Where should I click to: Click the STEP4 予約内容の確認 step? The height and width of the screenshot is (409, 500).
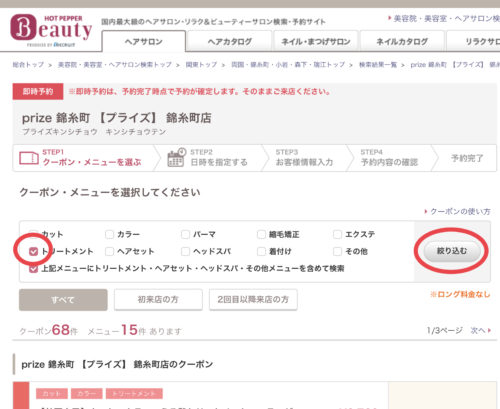click(389, 158)
